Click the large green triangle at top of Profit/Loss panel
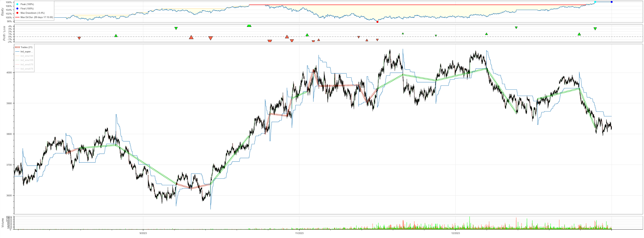Screen dimensions: 644x238 coord(249,25)
